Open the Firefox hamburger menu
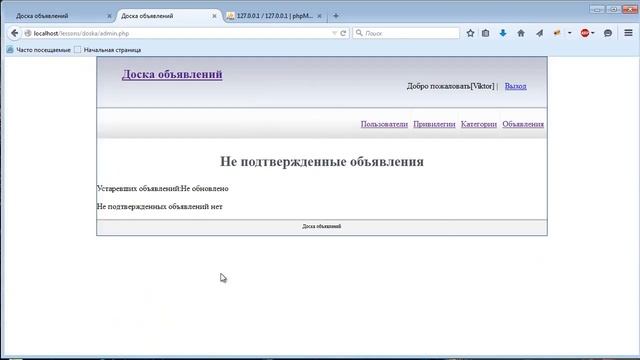 pos(629,33)
